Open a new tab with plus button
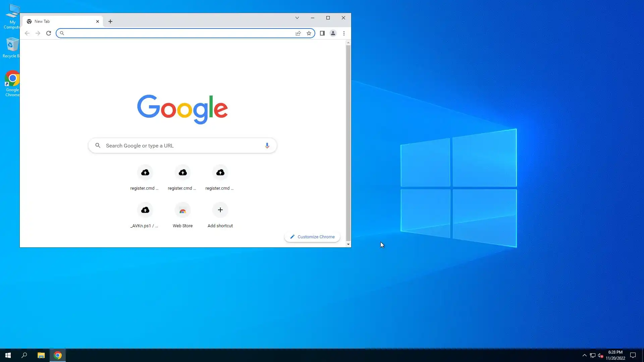This screenshot has width=644, height=362. [110, 21]
